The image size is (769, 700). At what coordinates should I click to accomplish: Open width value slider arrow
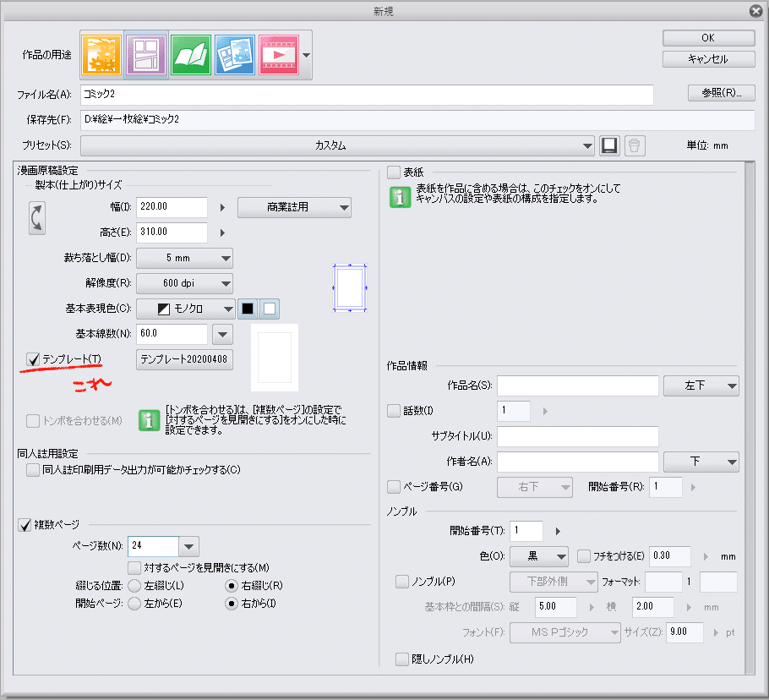(222, 207)
